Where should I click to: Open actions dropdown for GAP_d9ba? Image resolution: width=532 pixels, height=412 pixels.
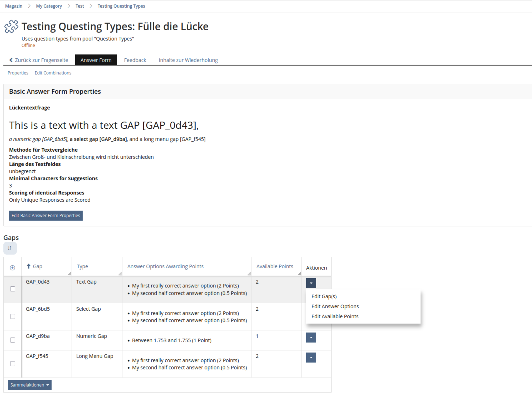click(x=311, y=337)
